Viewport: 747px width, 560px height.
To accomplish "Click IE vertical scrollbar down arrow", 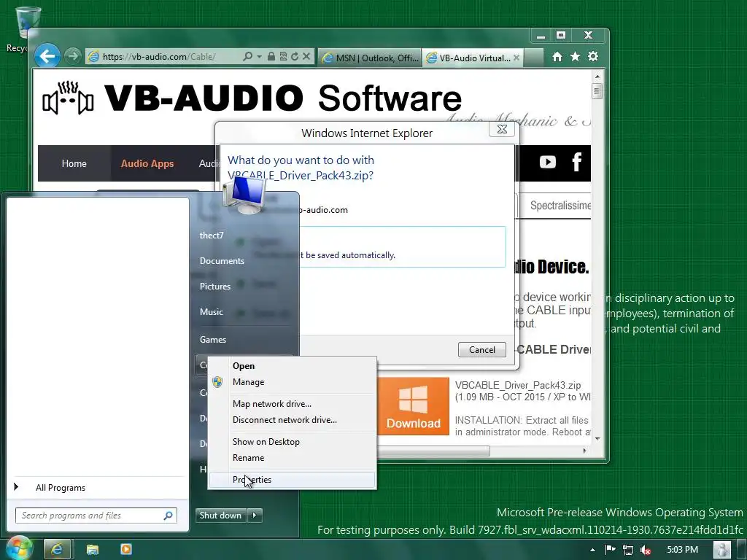I will coord(597,438).
